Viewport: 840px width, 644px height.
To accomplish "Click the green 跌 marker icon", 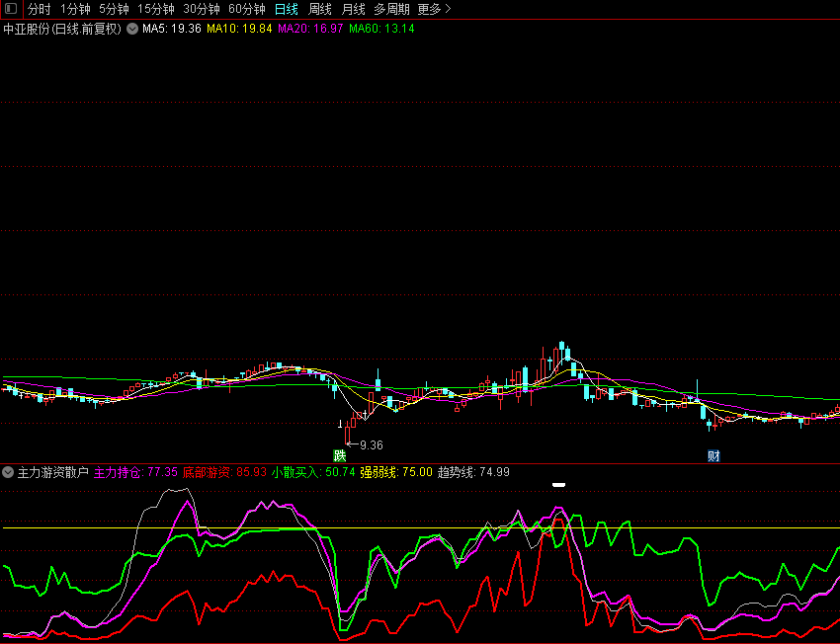I will point(340,455).
